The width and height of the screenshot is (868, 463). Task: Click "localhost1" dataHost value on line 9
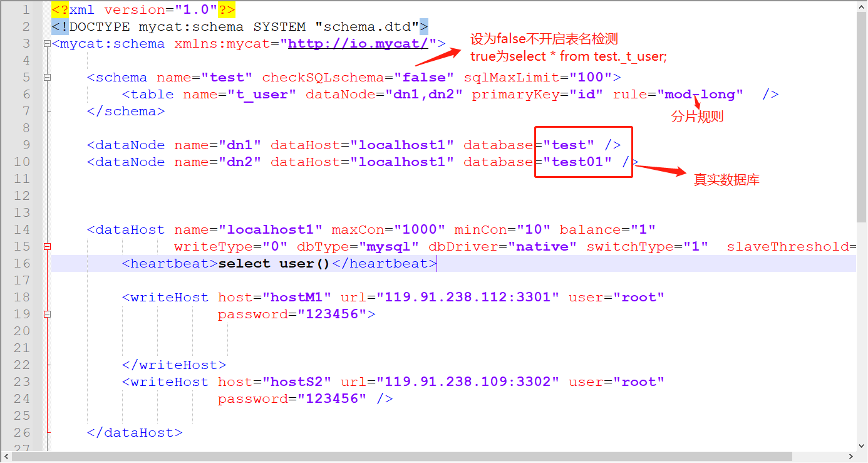click(402, 145)
